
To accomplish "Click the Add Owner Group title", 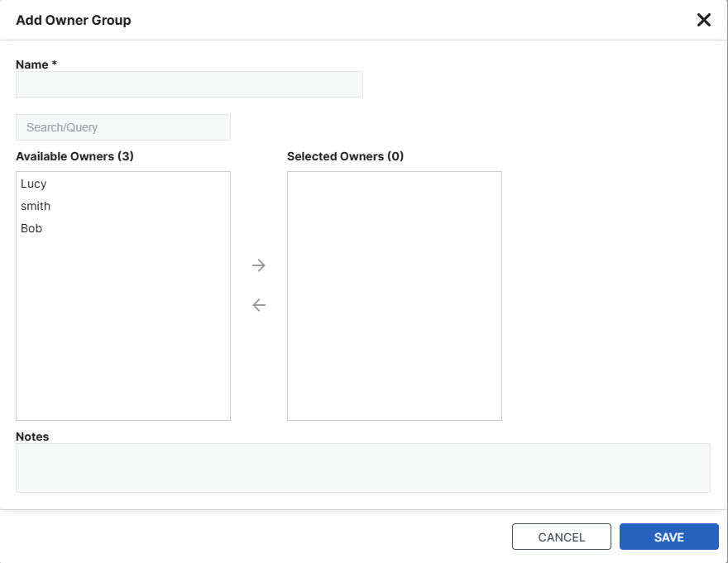I will (74, 20).
